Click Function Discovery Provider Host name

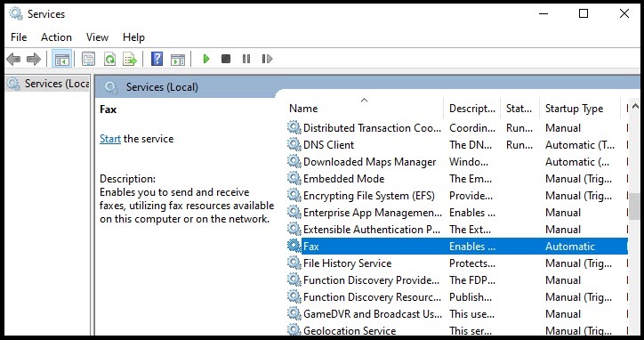point(371,280)
